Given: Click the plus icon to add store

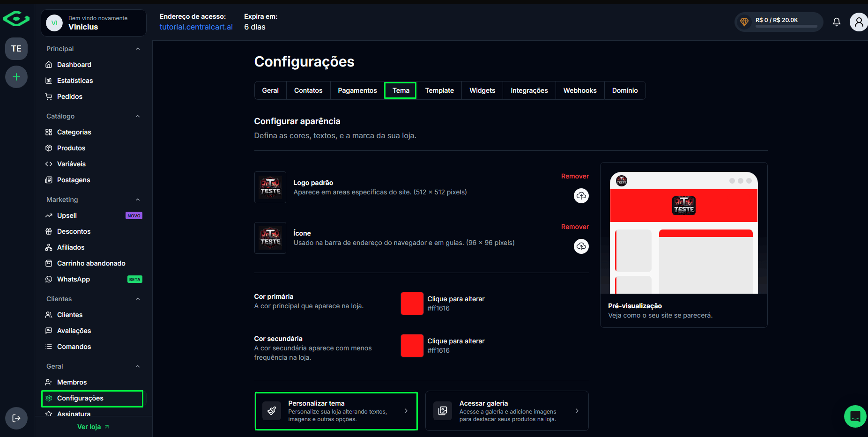Looking at the screenshot, I should pos(16,77).
